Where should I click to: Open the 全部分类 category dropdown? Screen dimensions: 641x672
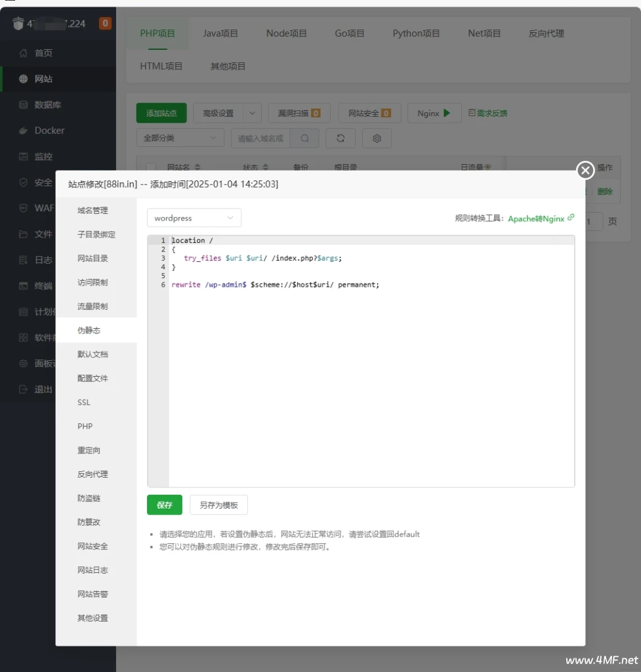[180, 138]
